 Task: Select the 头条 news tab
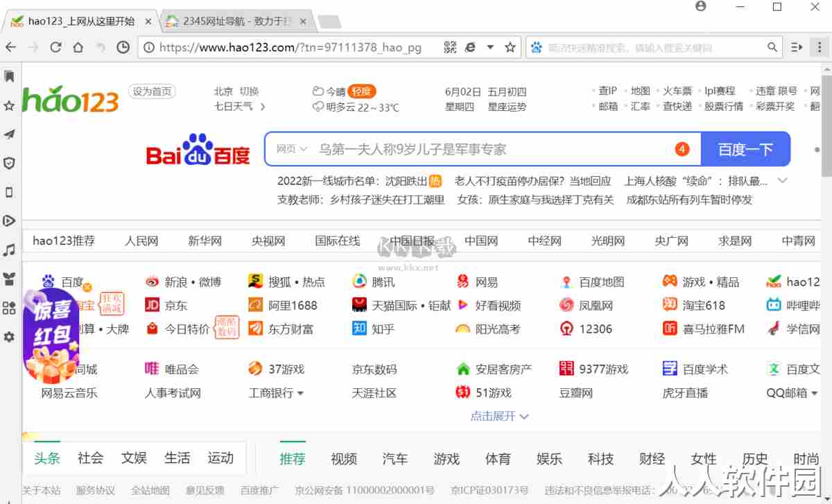pos(47,458)
